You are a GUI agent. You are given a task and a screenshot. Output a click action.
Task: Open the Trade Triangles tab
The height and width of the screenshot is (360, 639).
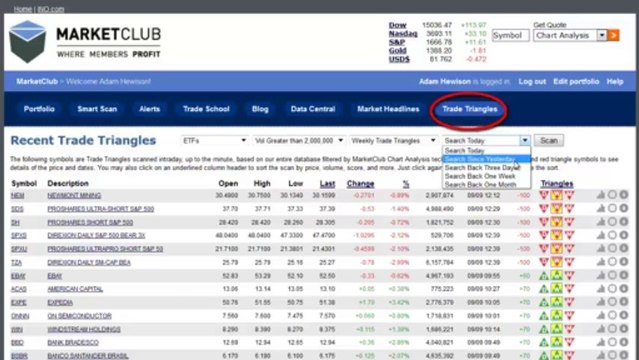(x=469, y=109)
